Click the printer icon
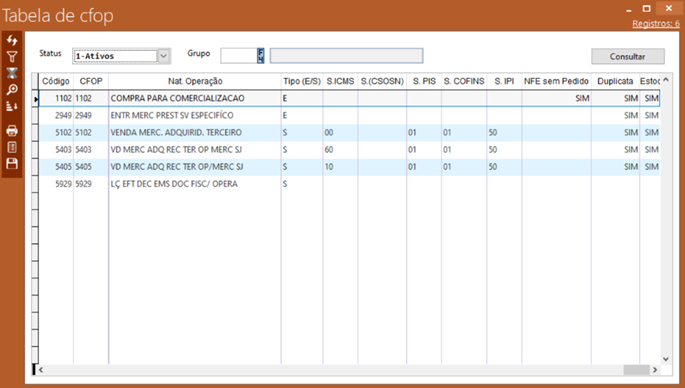Image resolution: width=685 pixels, height=388 pixels. point(12,130)
